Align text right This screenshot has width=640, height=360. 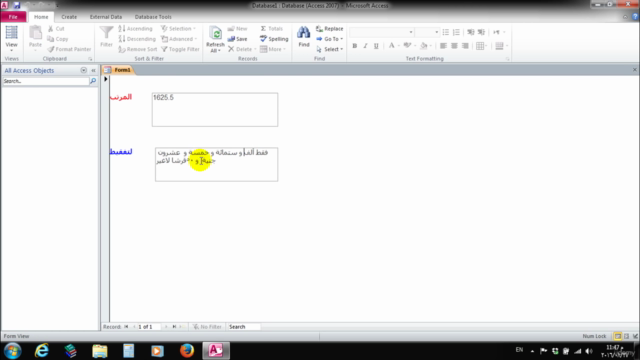(465, 46)
